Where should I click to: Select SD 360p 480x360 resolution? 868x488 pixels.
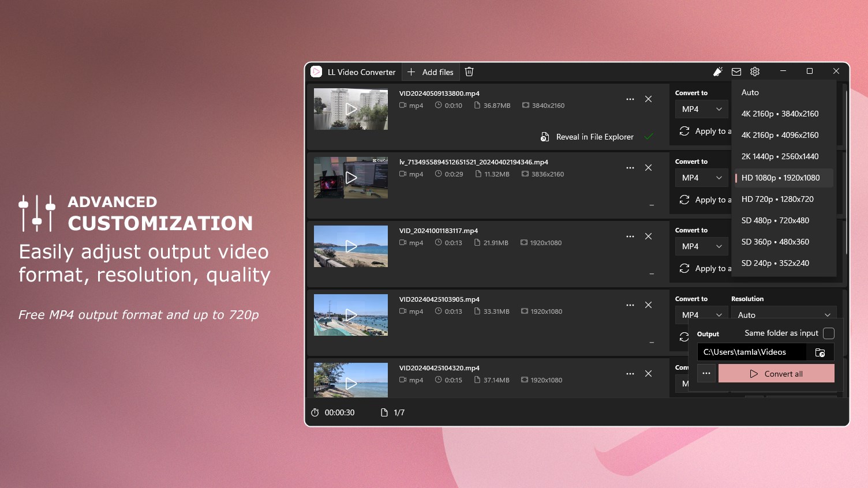[784, 242]
